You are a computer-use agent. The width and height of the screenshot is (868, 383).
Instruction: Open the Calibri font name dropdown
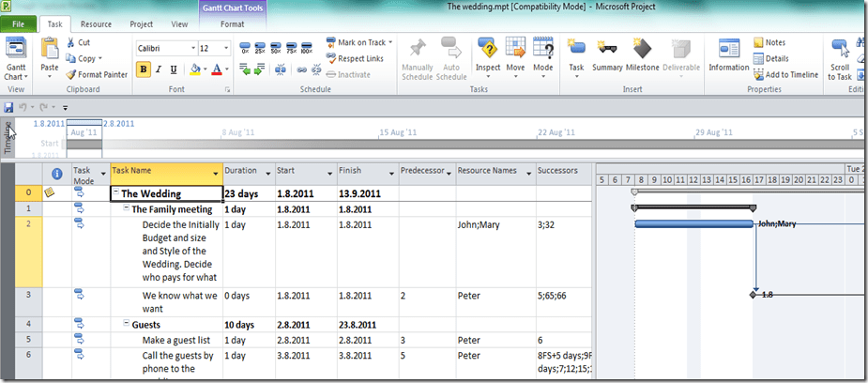tap(163, 48)
